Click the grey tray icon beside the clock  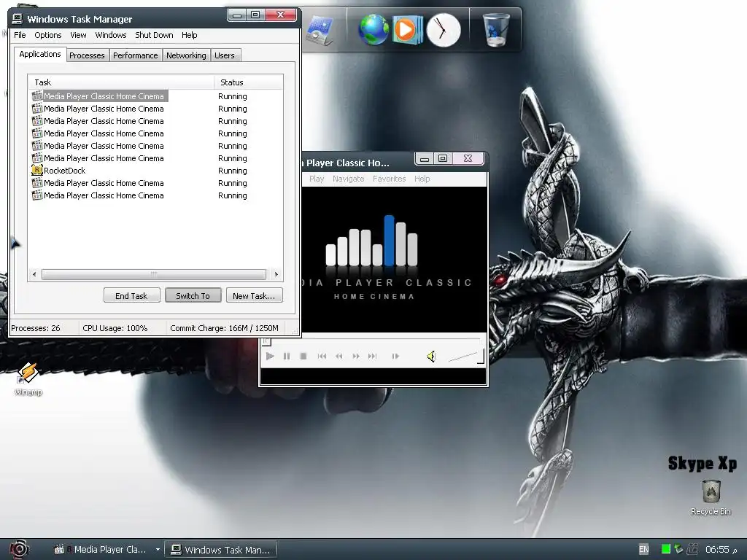[693, 549]
